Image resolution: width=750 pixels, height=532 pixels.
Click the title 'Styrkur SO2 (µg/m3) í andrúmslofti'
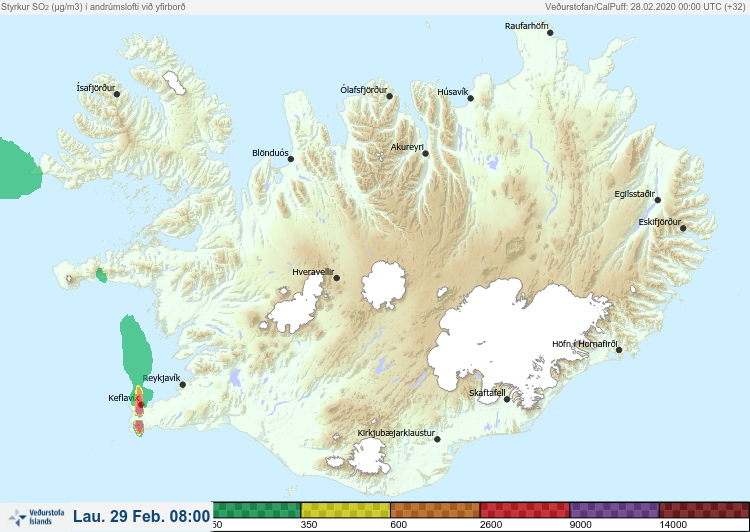tap(93, 7)
